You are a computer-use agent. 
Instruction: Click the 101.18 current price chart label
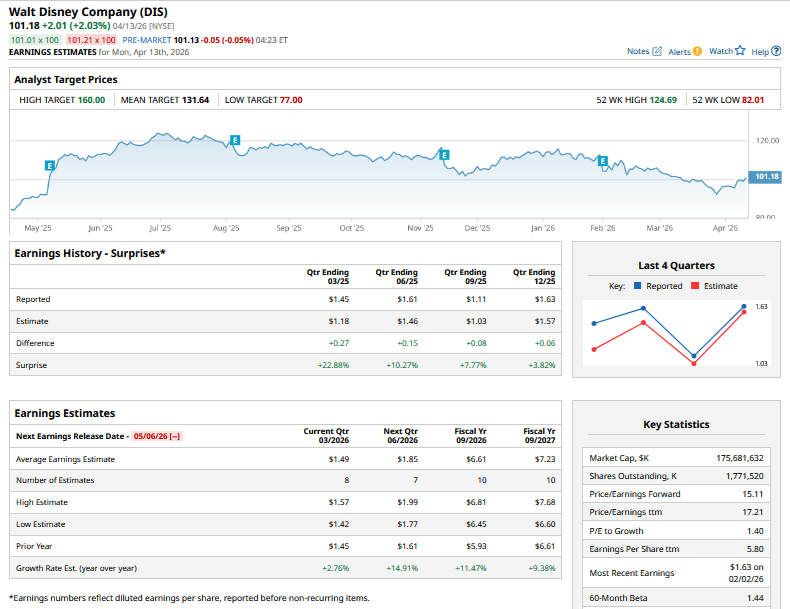765,177
